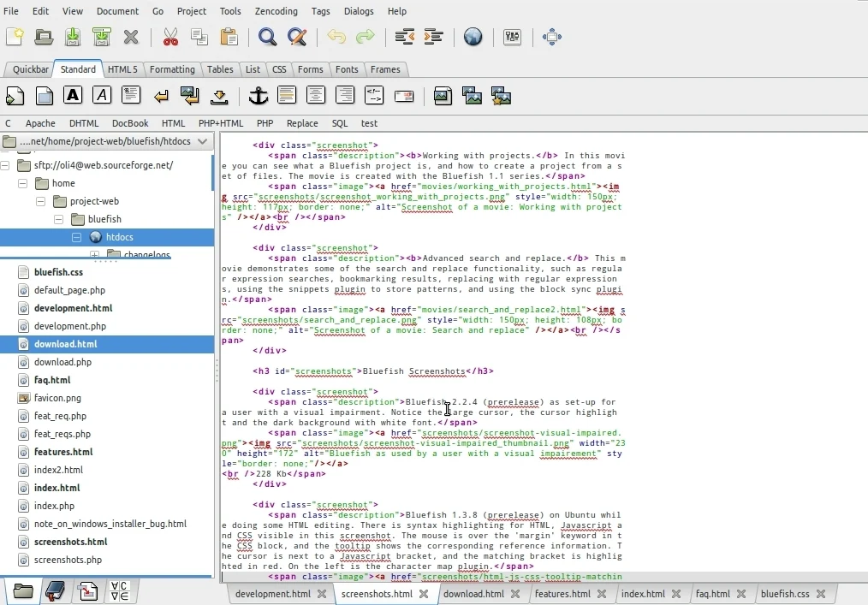Open Find with the magnifier icon
The height and width of the screenshot is (605, 868).
[x=267, y=37]
